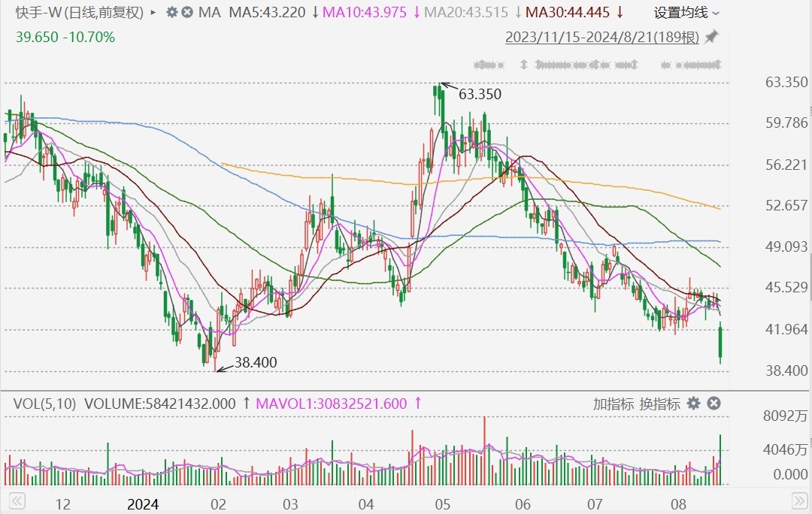Open volume panel settings gear
Screen dimensions: 812x514
click(x=693, y=404)
